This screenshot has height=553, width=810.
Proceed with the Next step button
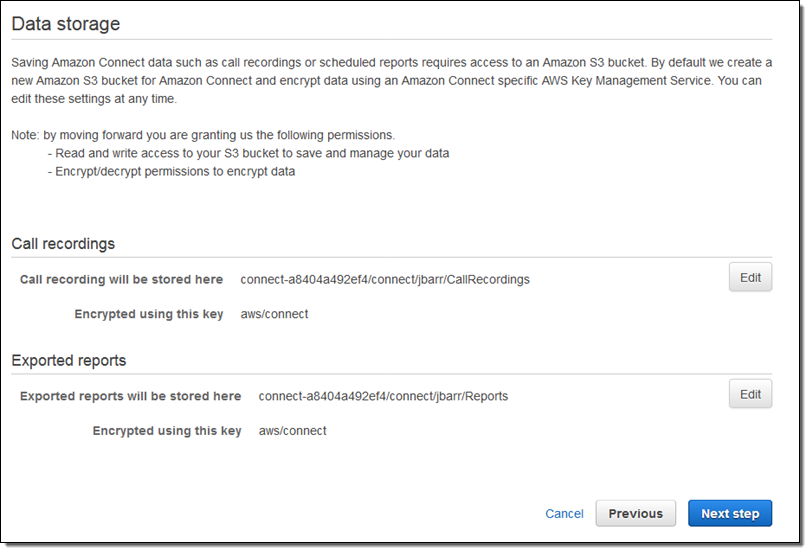[x=730, y=514]
